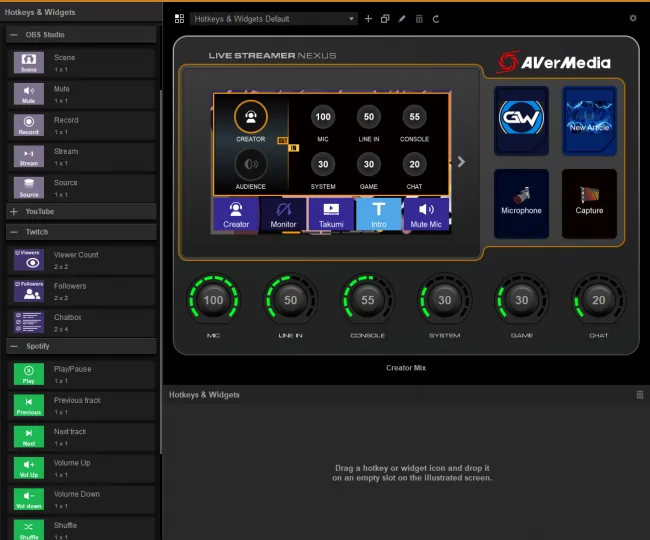
Task: Click the Microphone hotkey tile
Action: tap(521, 203)
